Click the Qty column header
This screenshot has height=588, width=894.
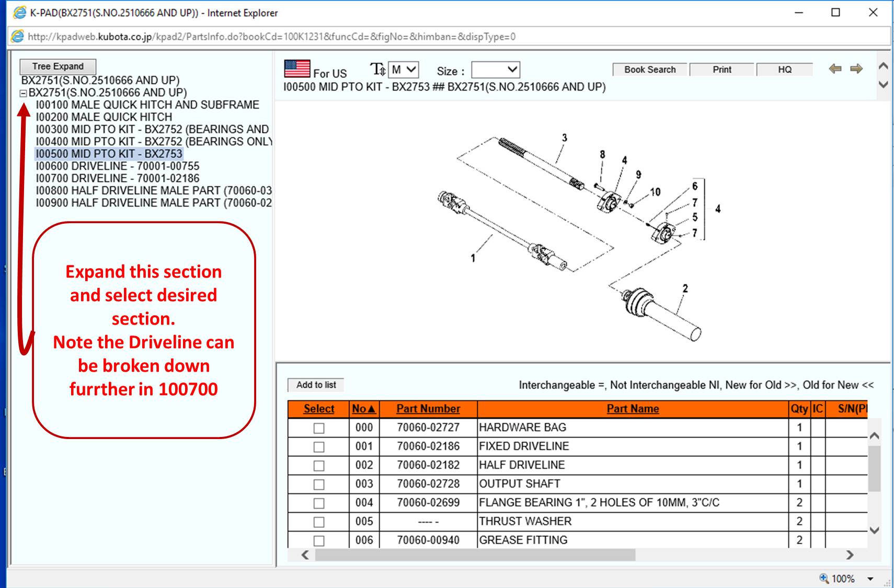pos(799,409)
